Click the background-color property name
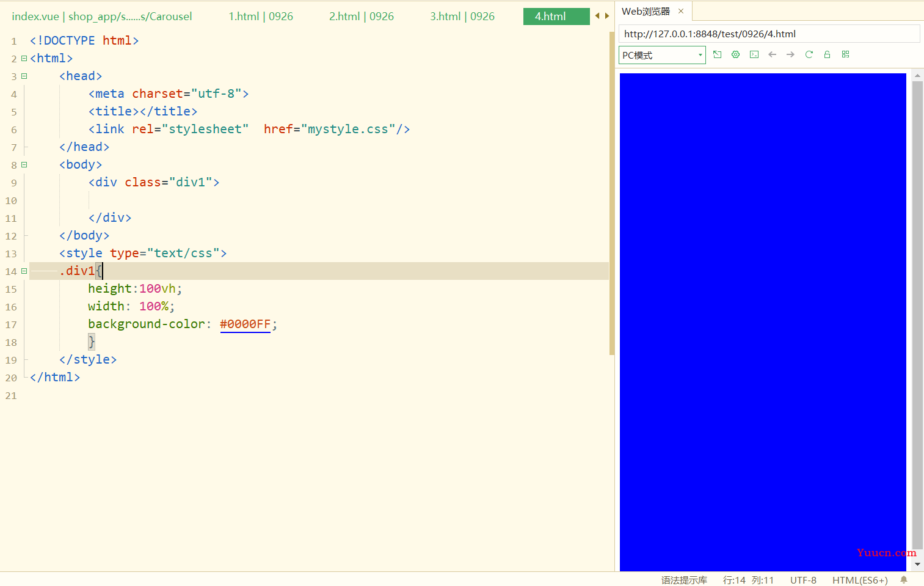This screenshot has height=586, width=924. (147, 324)
